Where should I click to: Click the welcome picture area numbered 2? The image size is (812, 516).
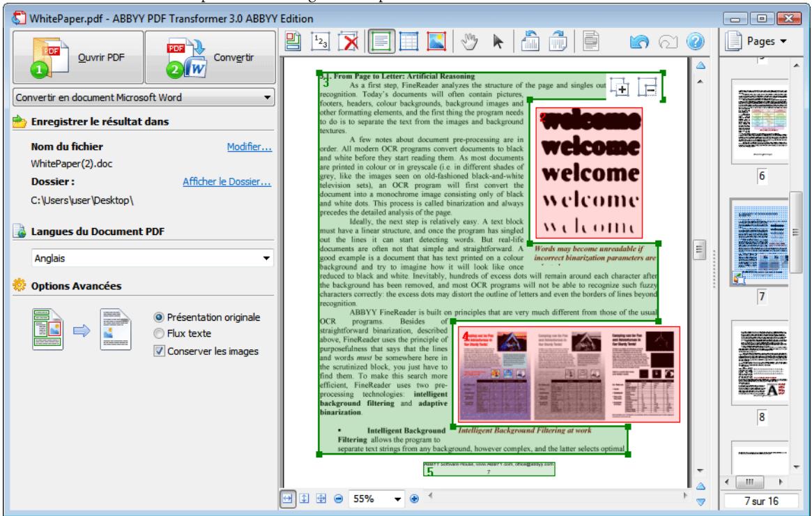590,172
